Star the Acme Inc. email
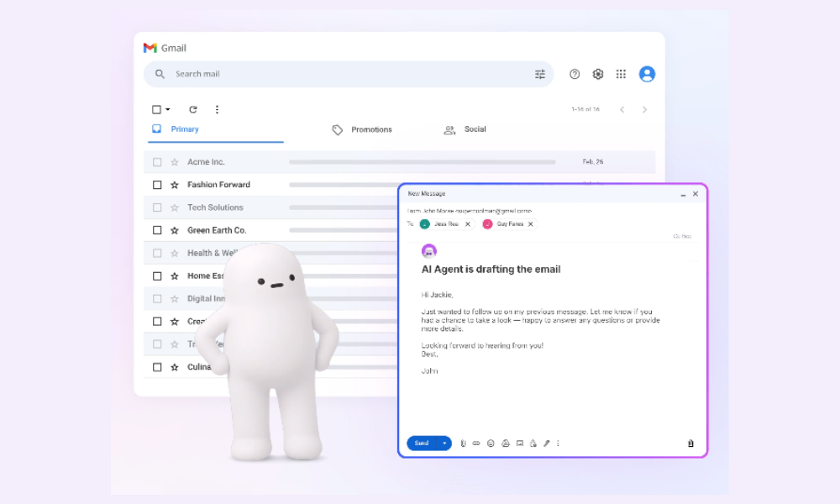The width and height of the screenshot is (840, 504). coord(175,162)
